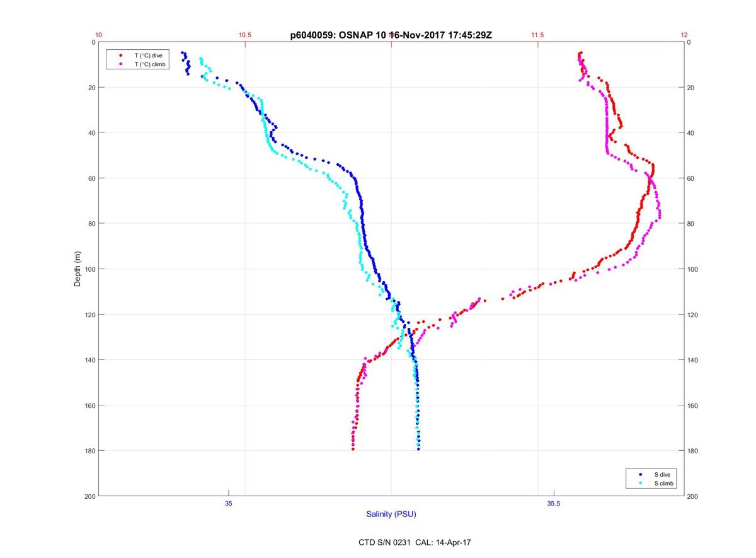Select the "Salinity (PSU)" axis label
The height and width of the screenshot is (558, 756).
pos(391,514)
